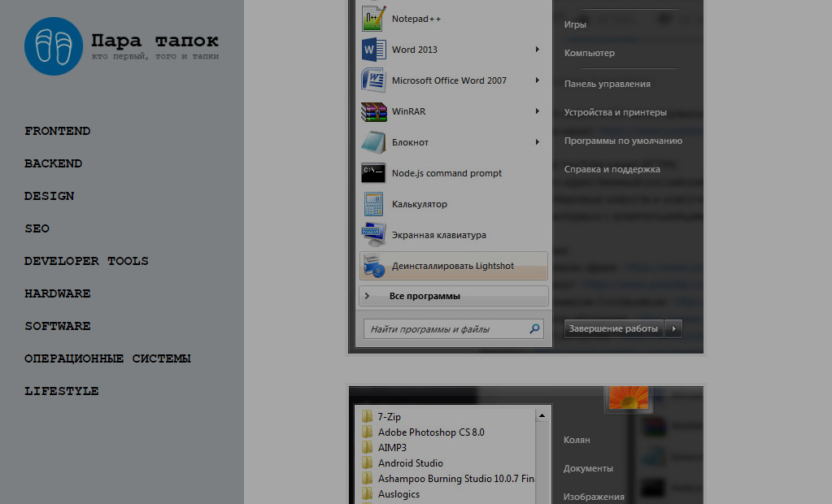Click the AIMP3 folder icon
Screen dimensions: 832x504
coord(367,447)
